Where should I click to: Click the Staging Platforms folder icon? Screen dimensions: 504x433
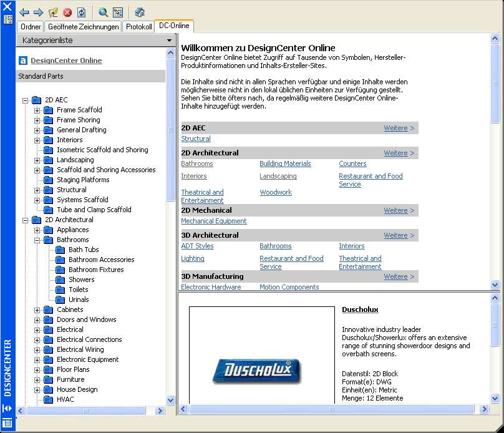[48, 180]
